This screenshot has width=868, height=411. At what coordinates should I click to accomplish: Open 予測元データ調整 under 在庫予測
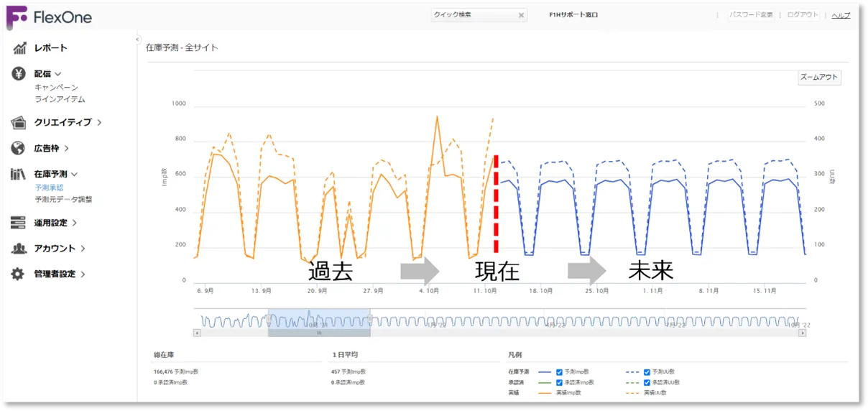tap(63, 199)
